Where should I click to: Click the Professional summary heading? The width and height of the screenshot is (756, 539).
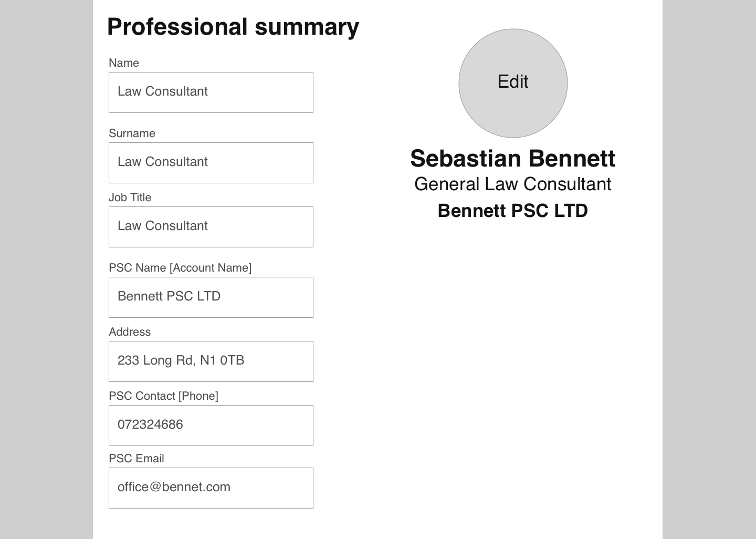(233, 27)
